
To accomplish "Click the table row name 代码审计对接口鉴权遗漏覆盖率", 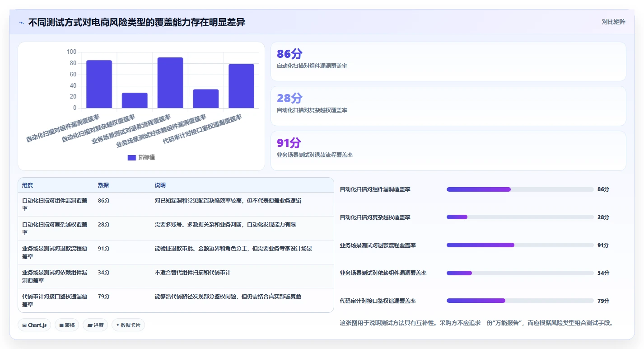I will 55,301.
